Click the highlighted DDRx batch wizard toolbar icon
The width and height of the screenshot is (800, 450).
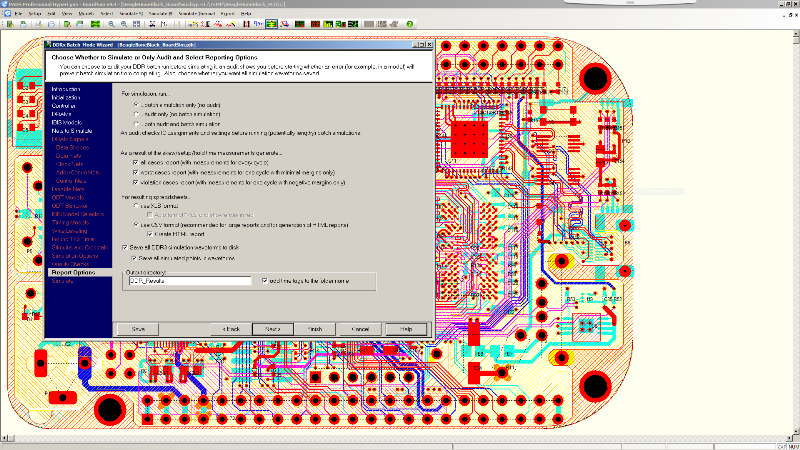[271, 24]
